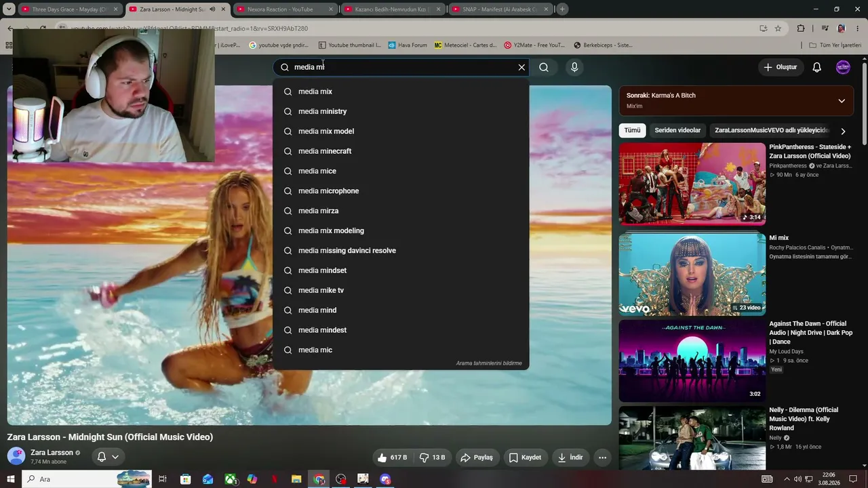Select the ZaraLarssonMusicVEVO uploads chip
This screenshot has width=868, height=488.
coord(772,130)
